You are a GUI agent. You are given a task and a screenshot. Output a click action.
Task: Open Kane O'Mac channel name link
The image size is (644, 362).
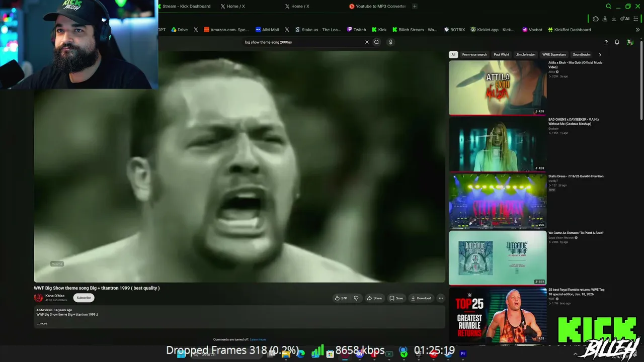tap(55, 296)
